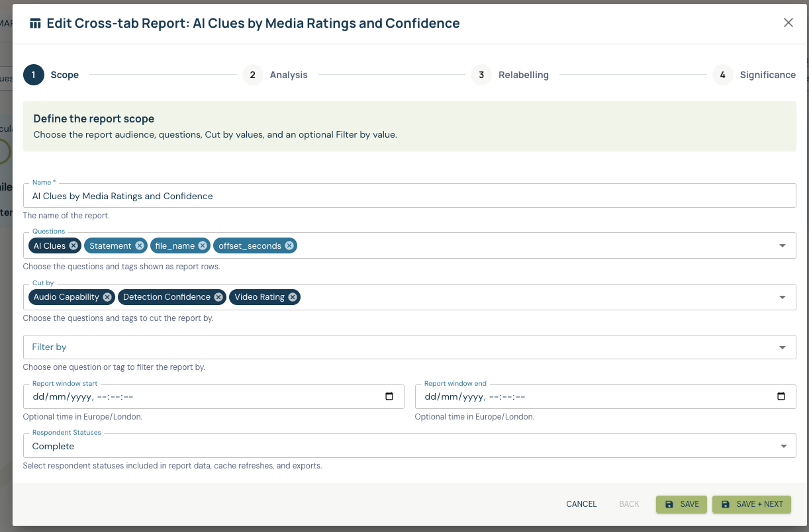Select the Video Rating chip label

[x=260, y=297]
